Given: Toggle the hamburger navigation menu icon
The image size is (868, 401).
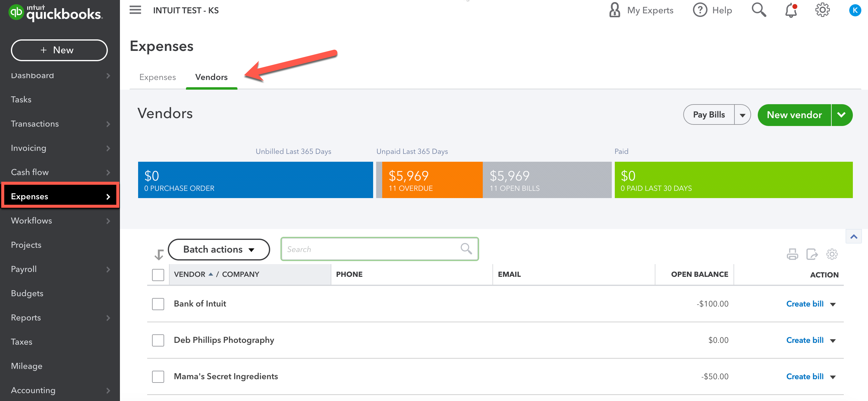Looking at the screenshot, I should tap(135, 10).
